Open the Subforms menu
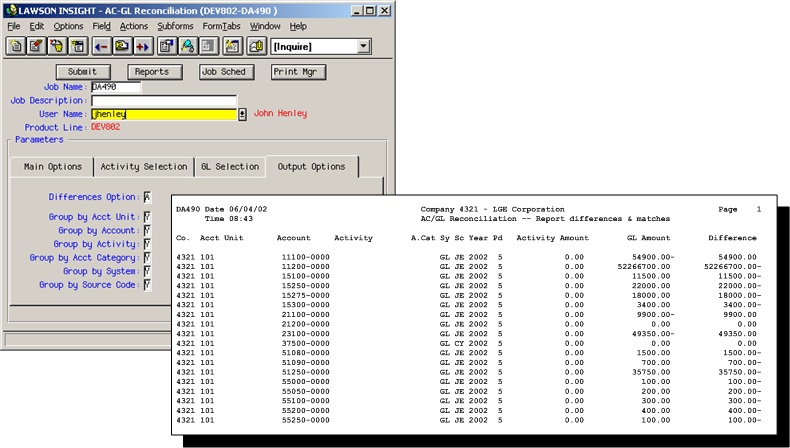 (175, 26)
